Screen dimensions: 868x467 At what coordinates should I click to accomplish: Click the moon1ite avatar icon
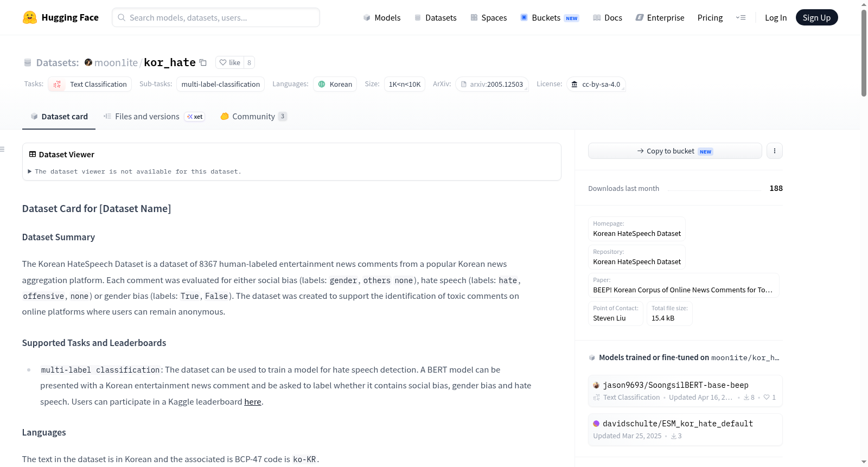[88, 62]
